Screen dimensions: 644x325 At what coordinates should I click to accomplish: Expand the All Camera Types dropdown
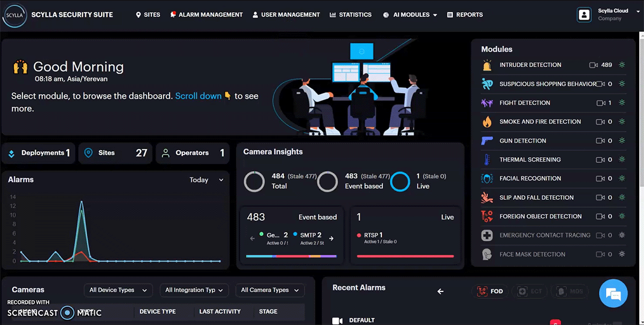point(270,290)
